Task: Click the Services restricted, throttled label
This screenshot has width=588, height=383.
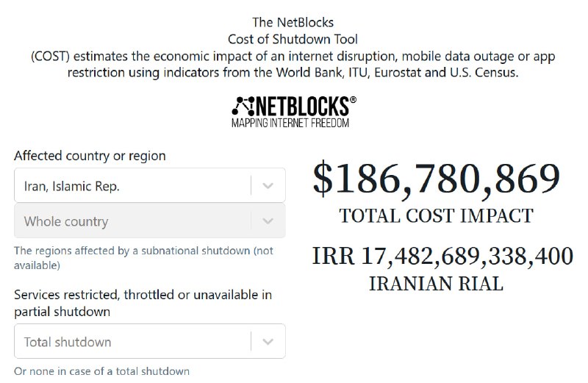Action: [x=143, y=303]
